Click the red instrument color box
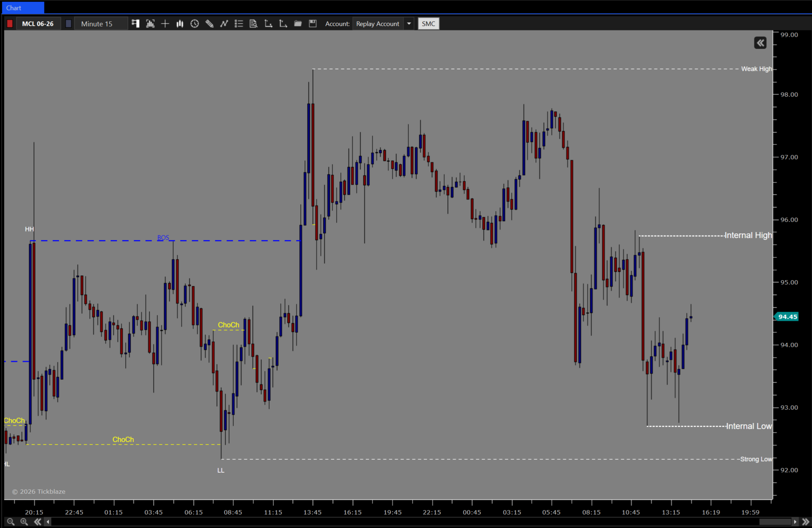 [10, 24]
